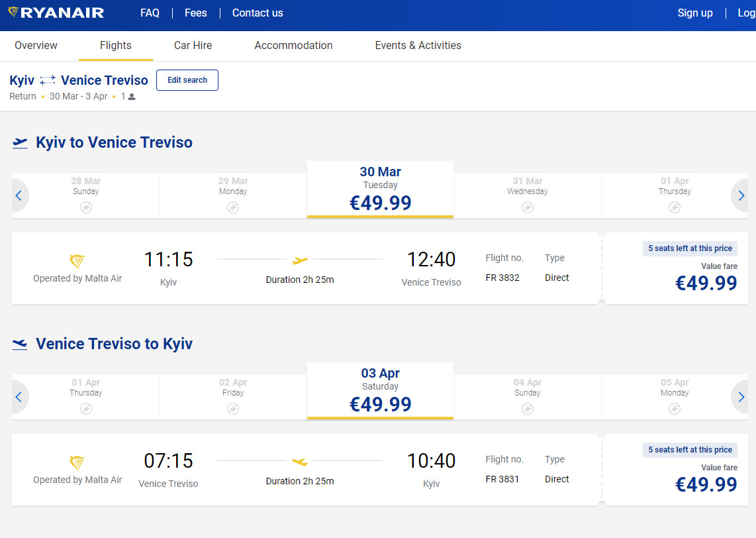Click seats left badge on flight FR 3831
This screenshot has width=756, height=538.
[690, 450]
